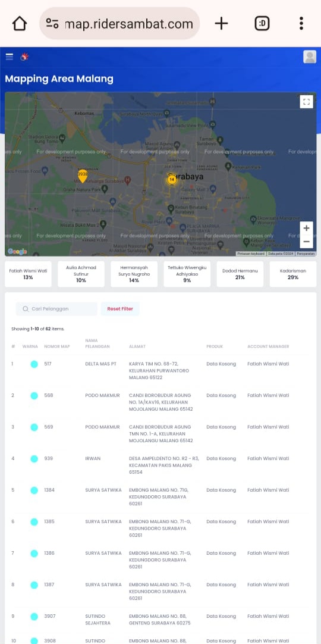
Task: Zoom out on the map
Action: (x=306, y=242)
